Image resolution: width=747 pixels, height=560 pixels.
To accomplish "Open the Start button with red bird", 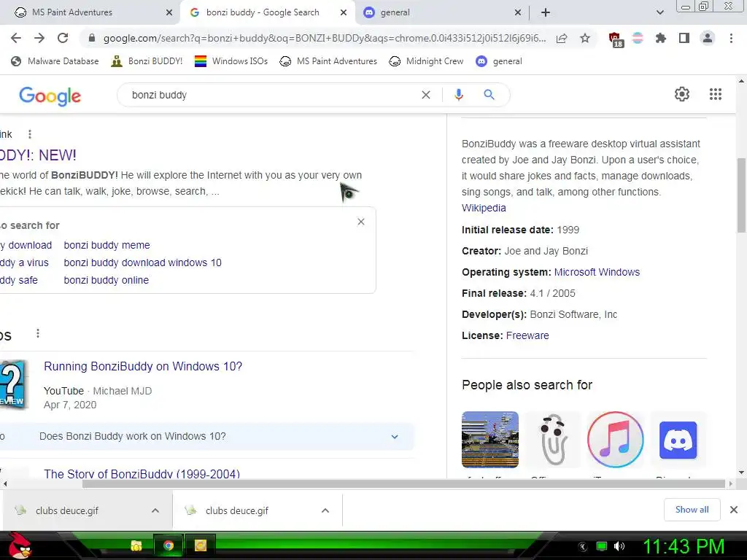I will pyautogui.click(x=19, y=545).
